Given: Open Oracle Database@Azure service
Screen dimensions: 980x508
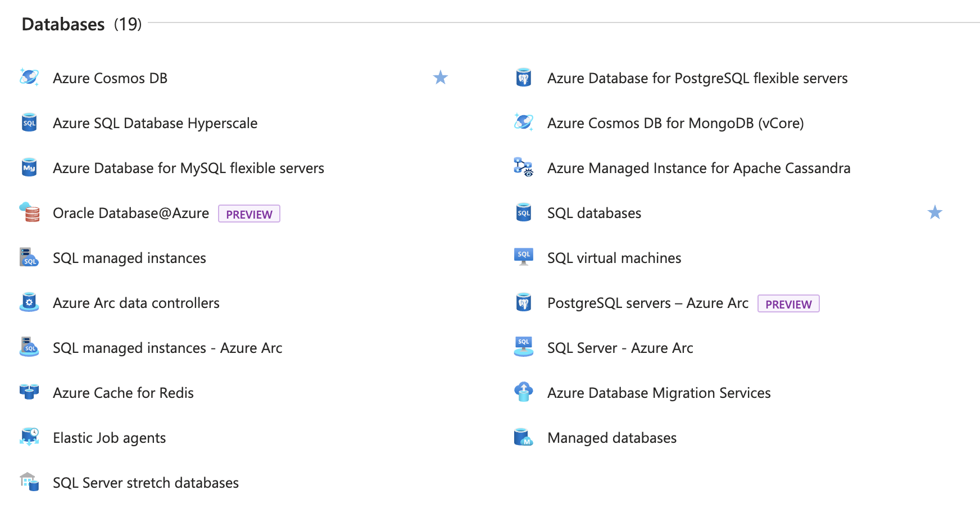Looking at the screenshot, I should [131, 213].
